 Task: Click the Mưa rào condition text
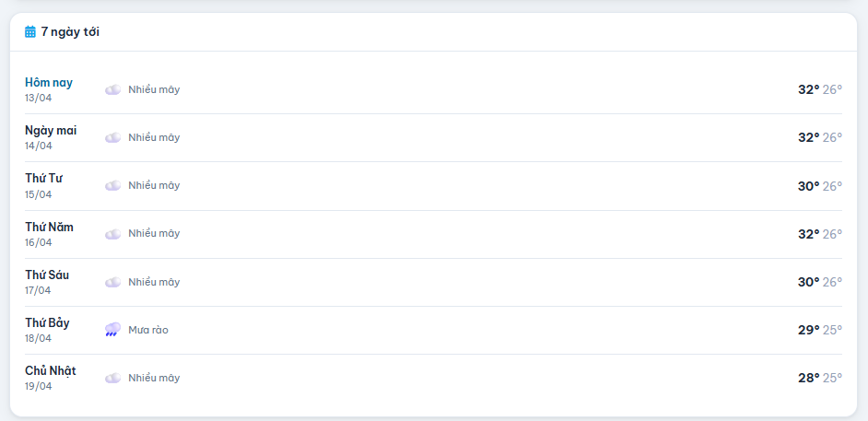[148, 330]
